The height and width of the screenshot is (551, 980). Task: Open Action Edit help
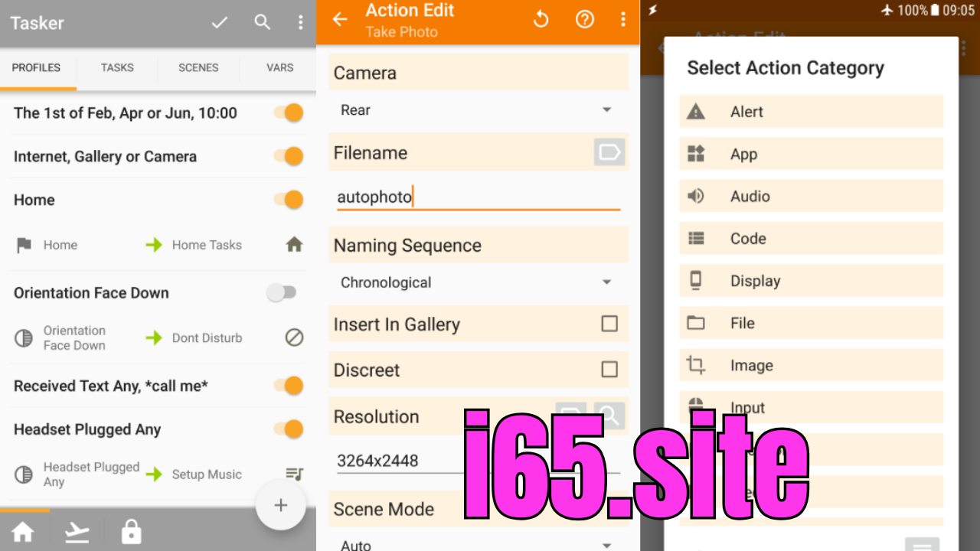[x=585, y=20]
